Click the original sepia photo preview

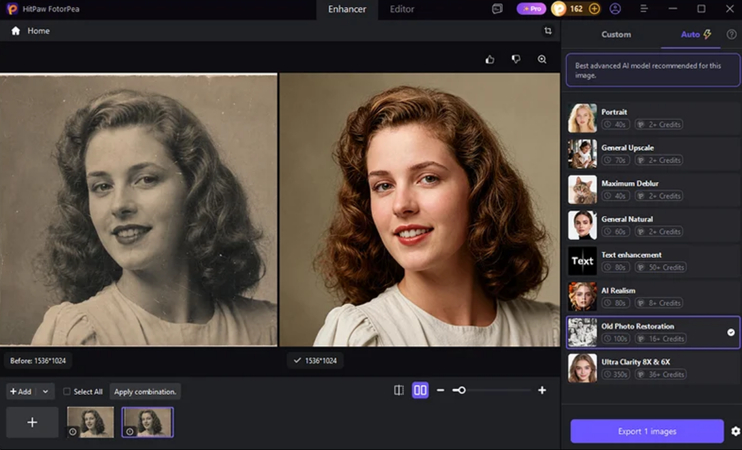(139, 210)
